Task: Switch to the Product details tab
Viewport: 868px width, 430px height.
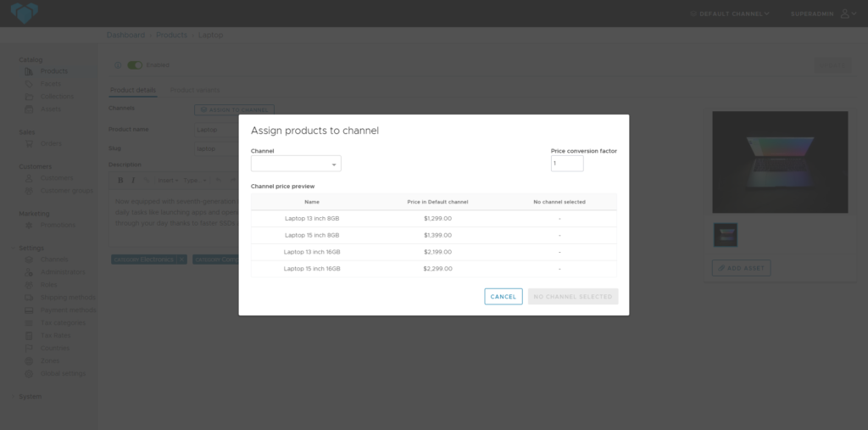Action: coord(133,90)
